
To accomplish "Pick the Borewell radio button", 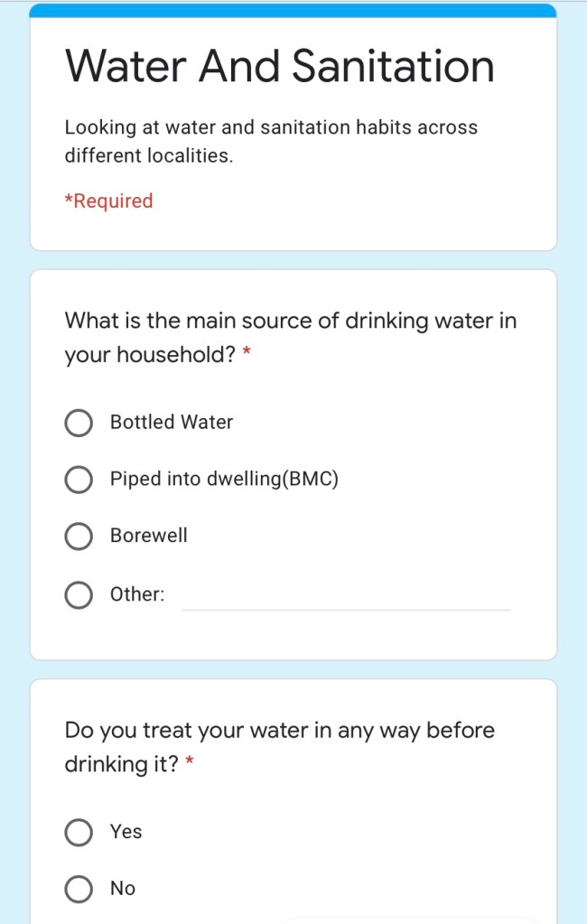I will pos(79,536).
